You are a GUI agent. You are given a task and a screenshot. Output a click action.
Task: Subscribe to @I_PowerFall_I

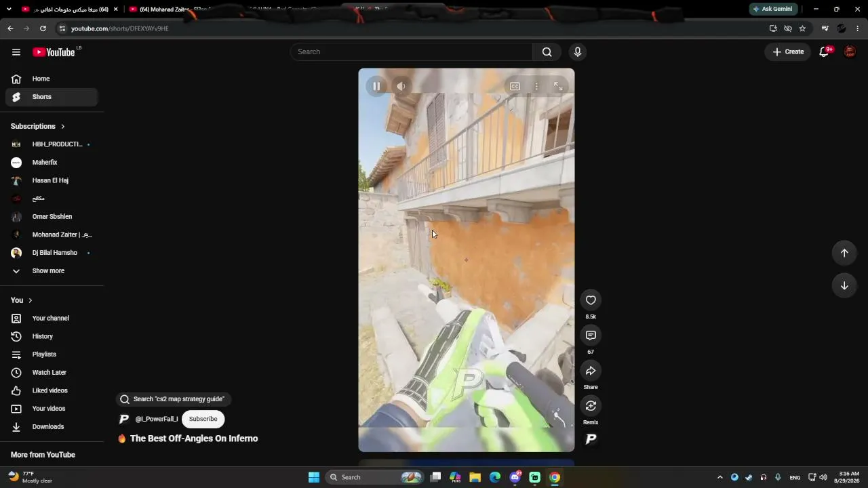[203, 419]
